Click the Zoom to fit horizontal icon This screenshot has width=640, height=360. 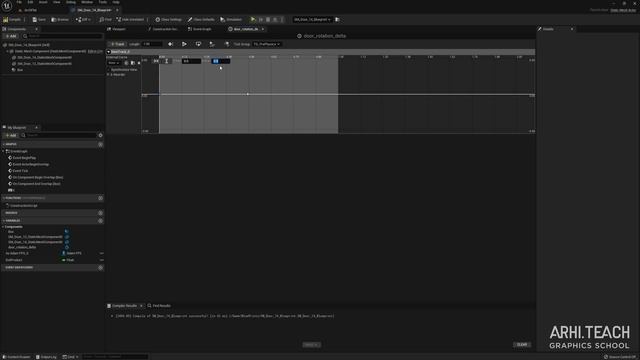click(x=156, y=61)
